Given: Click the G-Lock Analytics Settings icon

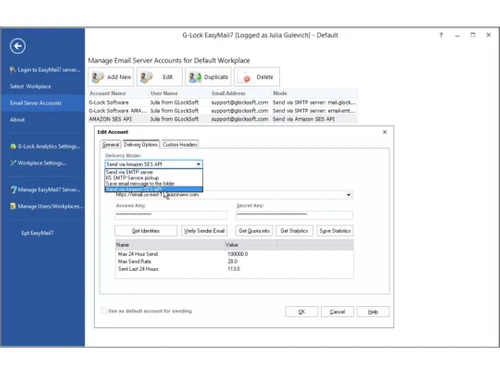Looking at the screenshot, I should point(13,146).
